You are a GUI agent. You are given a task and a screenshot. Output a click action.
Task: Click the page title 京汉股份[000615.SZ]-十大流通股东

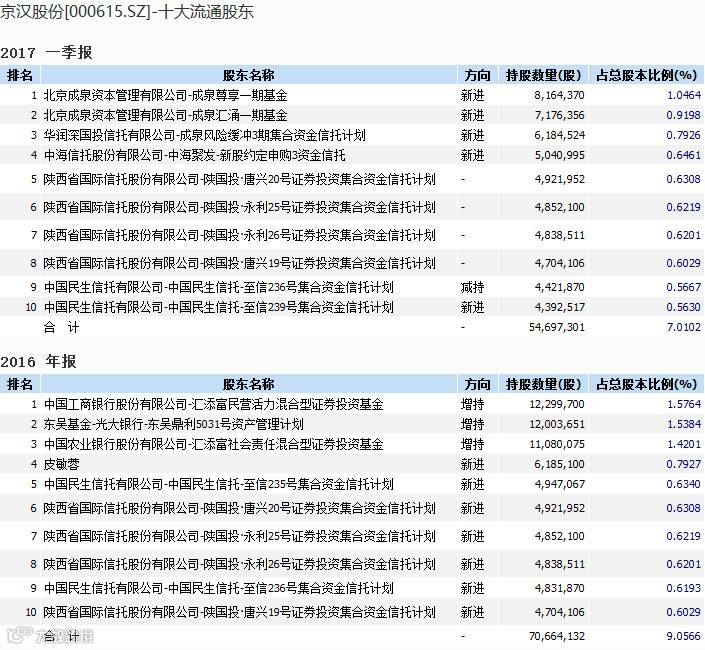pos(127,12)
